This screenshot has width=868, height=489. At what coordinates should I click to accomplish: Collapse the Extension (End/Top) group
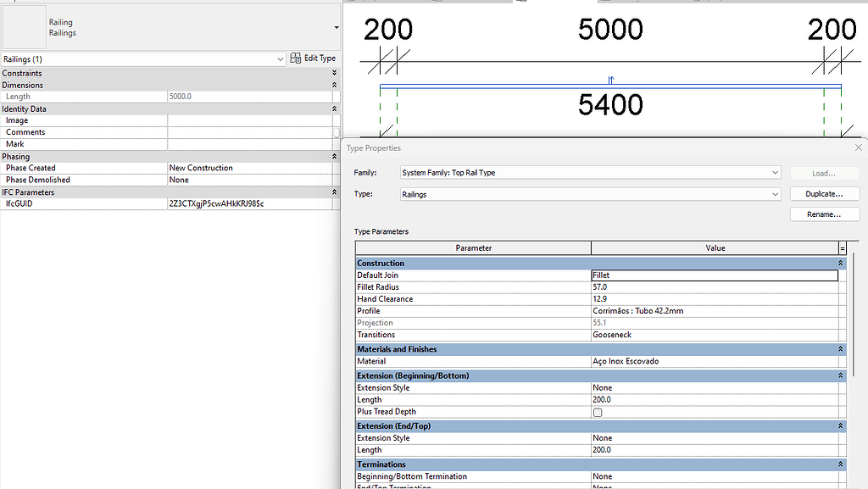click(839, 425)
